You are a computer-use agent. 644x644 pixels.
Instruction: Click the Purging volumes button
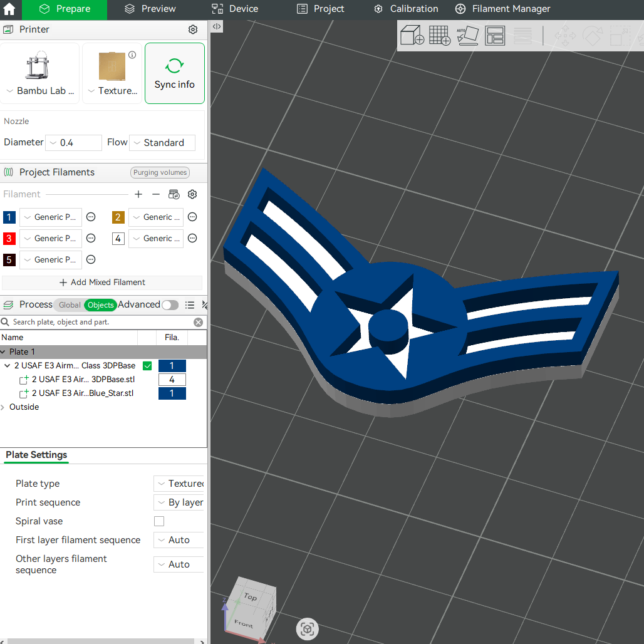pyautogui.click(x=160, y=172)
